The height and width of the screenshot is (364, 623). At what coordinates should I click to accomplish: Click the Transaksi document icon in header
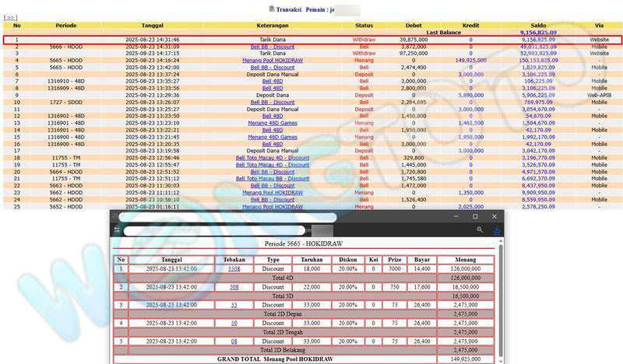coord(272,9)
